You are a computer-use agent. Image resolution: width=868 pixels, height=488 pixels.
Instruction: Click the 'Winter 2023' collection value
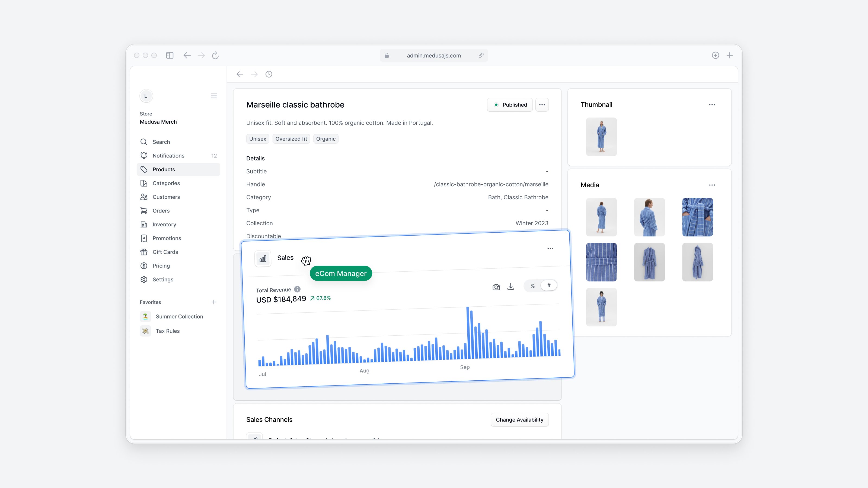coord(532,223)
